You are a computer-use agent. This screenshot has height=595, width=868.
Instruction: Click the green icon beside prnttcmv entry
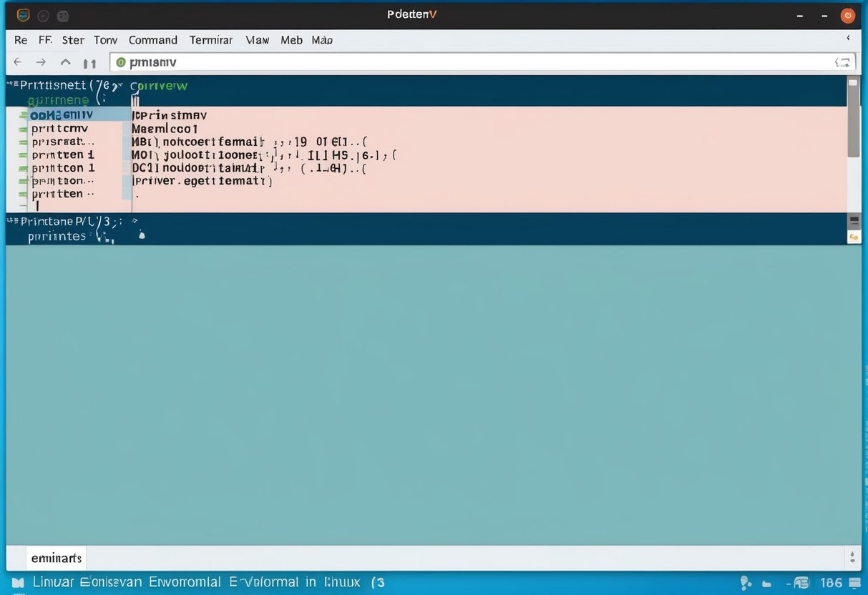tap(21, 128)
